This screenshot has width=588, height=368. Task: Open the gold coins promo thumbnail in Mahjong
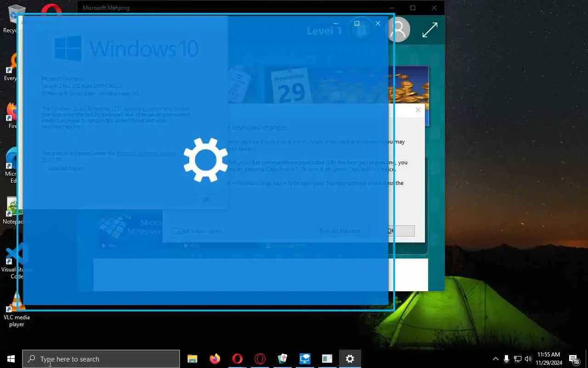point(409,96)
